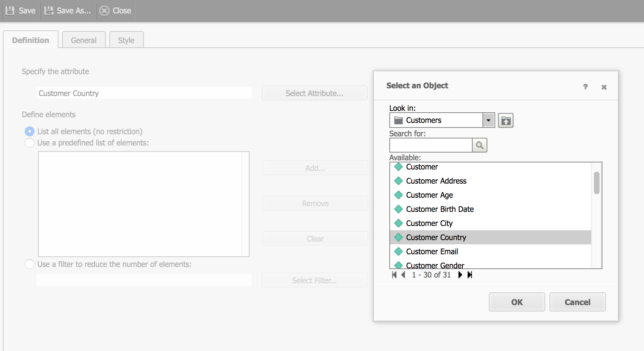This screenshot has height=351, width=644.
Task: Click the Save toolbar icon
Action: point(10,11)
